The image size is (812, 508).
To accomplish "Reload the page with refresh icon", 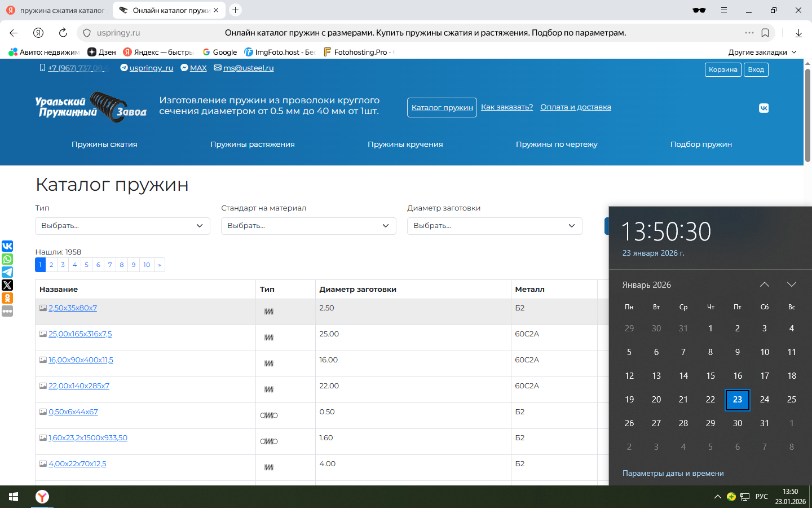I will [63, 33].
